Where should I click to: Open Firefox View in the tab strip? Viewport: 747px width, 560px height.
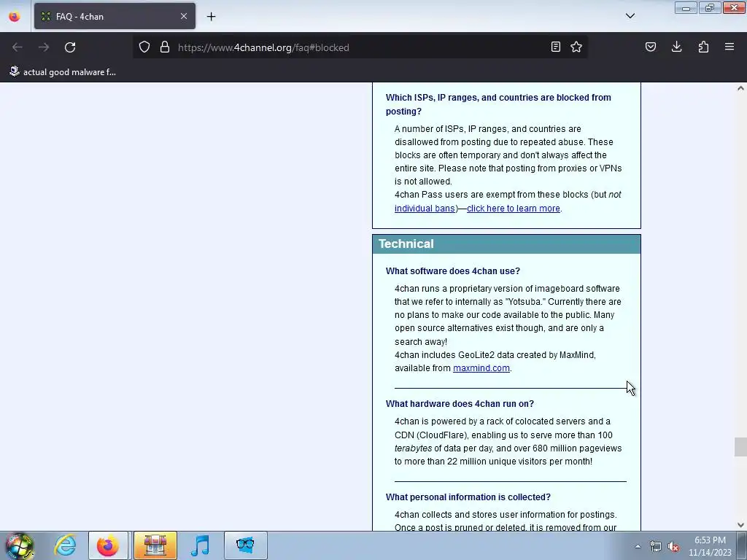(x=15, y=17)
